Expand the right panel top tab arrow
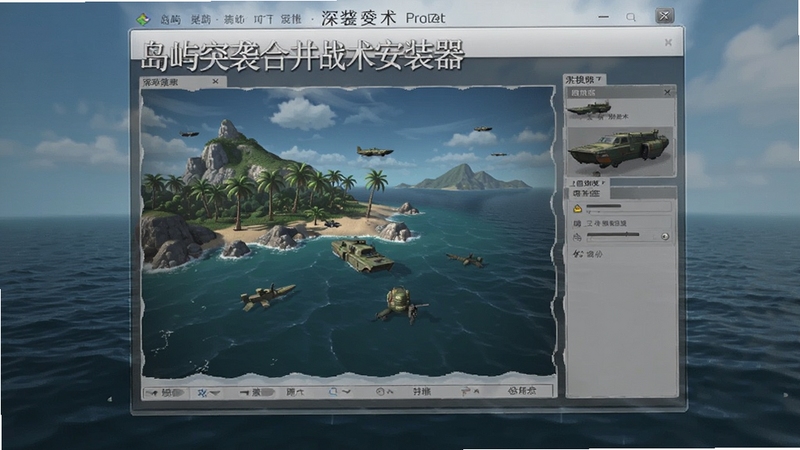Image resolution: width=800 pixels, height=450 pixels. pyautogui.click(x=598, y=79)
